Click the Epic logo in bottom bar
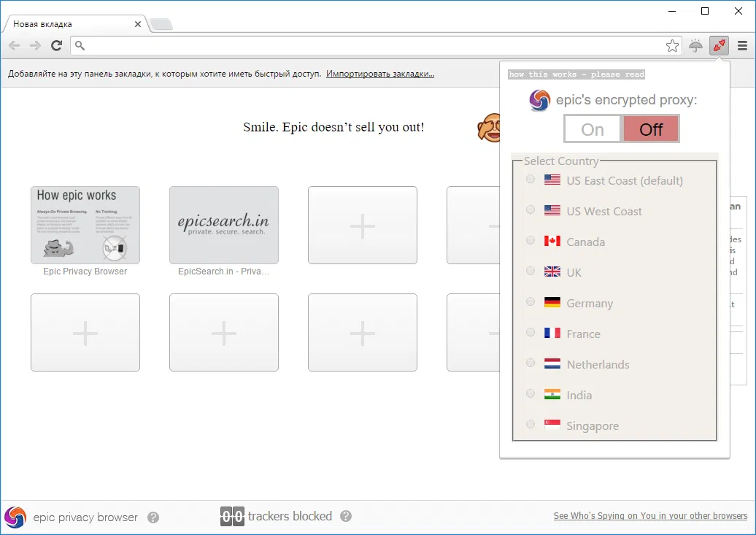Image resolution: width=756 pixels, height=535 pixels. pyautogui.click(x=15, y=517)
